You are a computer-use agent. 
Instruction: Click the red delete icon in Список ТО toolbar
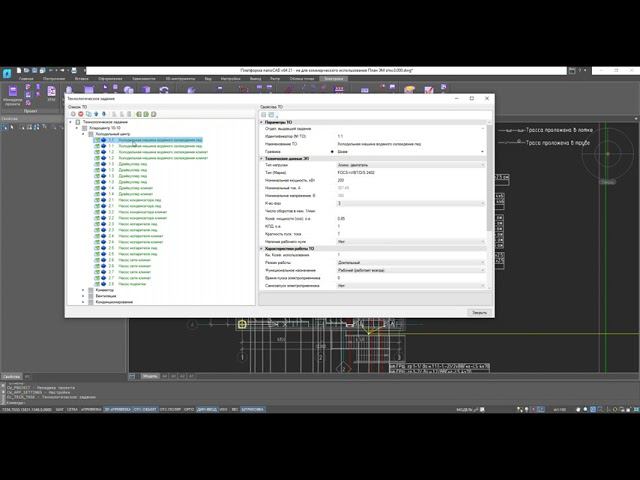[x=79, y=114]
